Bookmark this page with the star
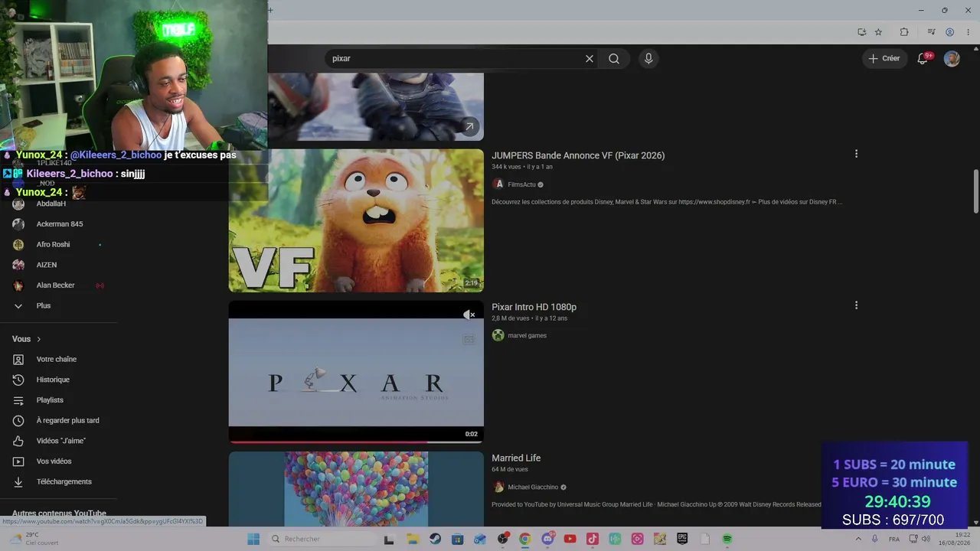The height and width of the screenshot is (551, 980). point(878,32)
